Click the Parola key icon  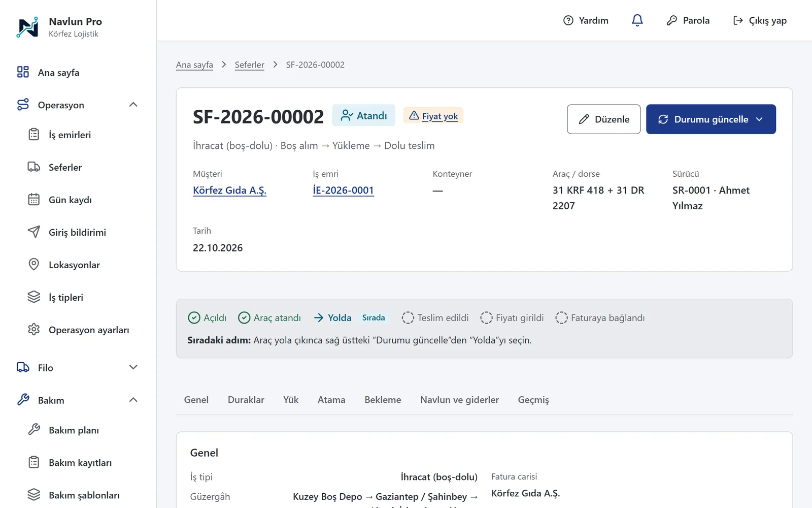point(672,20)
